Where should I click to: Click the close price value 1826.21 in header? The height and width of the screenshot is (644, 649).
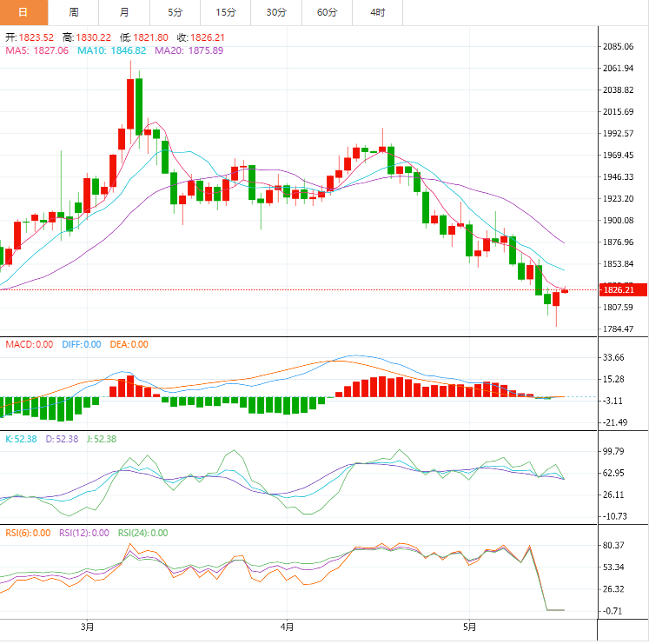208,37
